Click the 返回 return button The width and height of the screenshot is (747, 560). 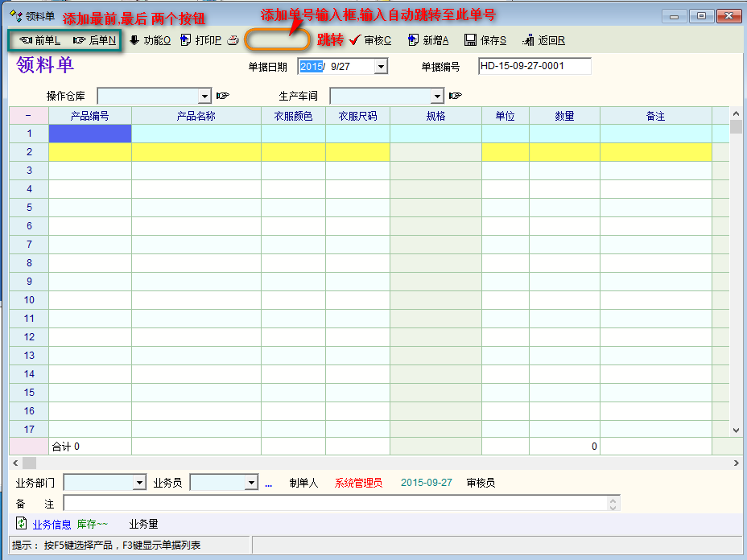(x=543, y=40)
